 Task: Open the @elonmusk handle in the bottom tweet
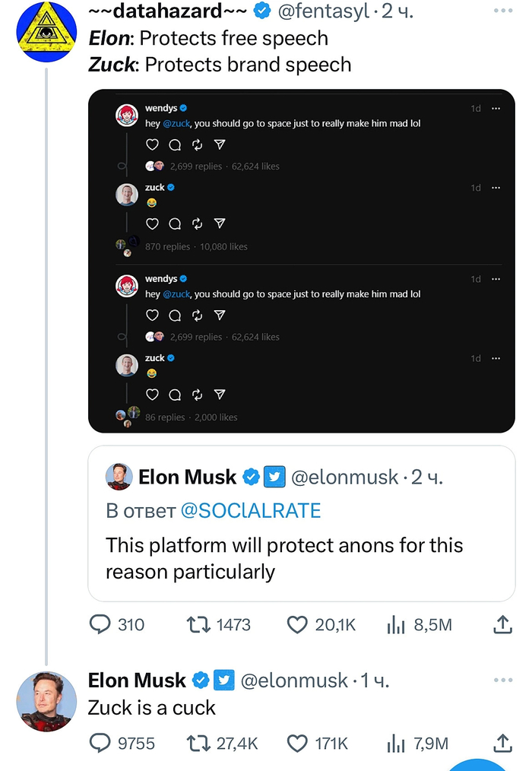coord(294,681)
